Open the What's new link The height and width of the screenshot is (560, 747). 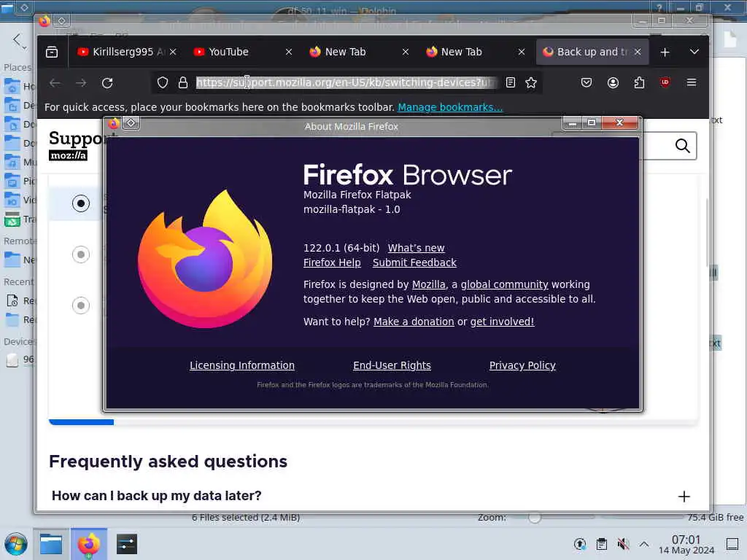pos(416,248)
